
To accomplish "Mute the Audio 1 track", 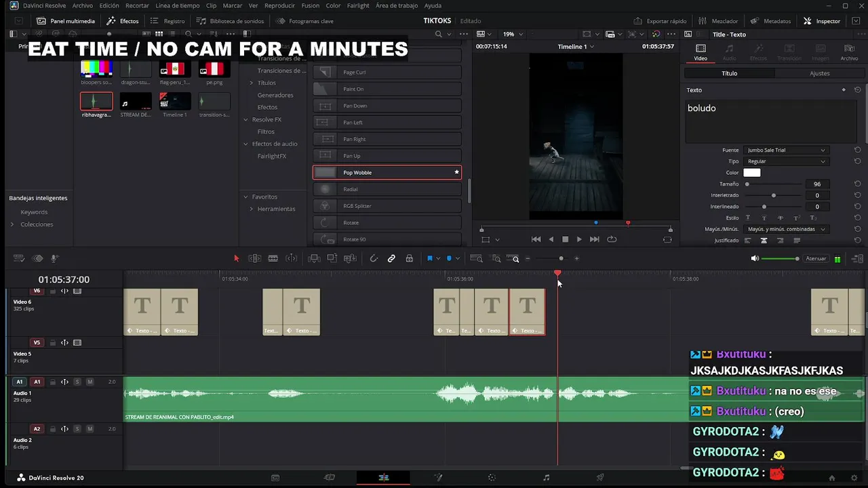I will point(90,382).
